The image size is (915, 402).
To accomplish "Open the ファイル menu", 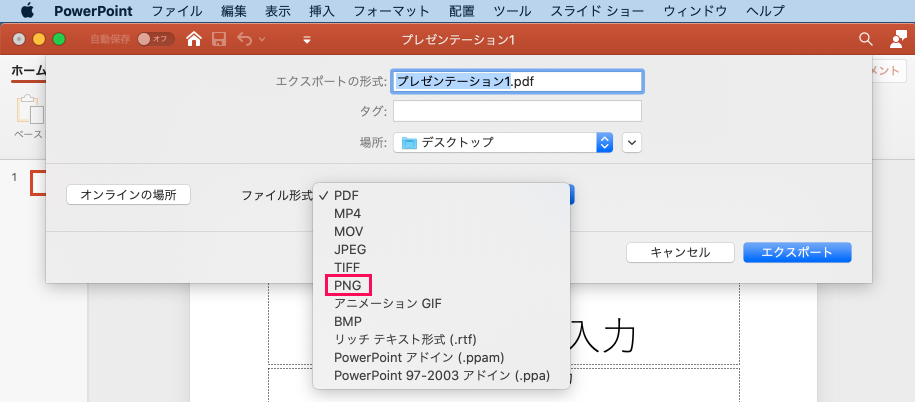I will coord(177,11).
